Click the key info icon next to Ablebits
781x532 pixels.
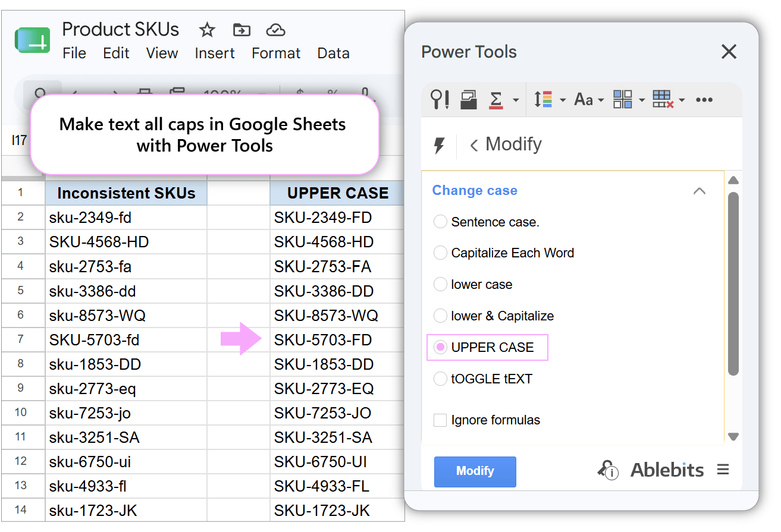coord(608,470)
